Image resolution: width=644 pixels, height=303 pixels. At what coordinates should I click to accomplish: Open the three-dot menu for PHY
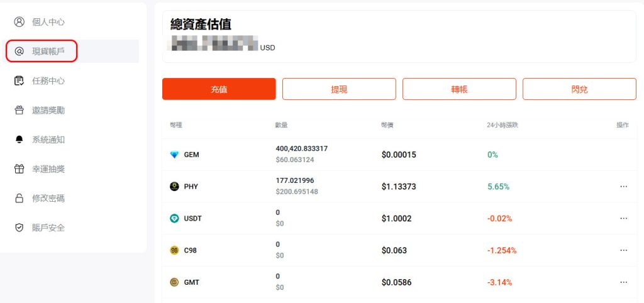[623, 187]
